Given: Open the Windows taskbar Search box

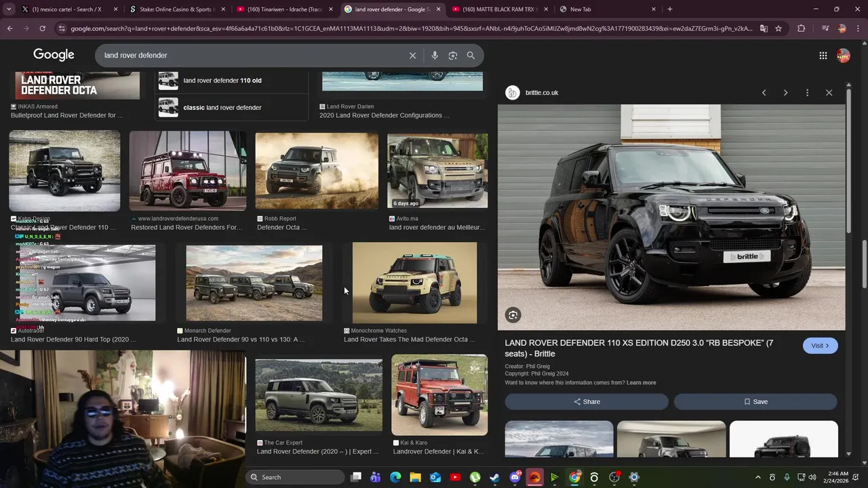Looking at the screenshot, I should click(x=295, y=477).
